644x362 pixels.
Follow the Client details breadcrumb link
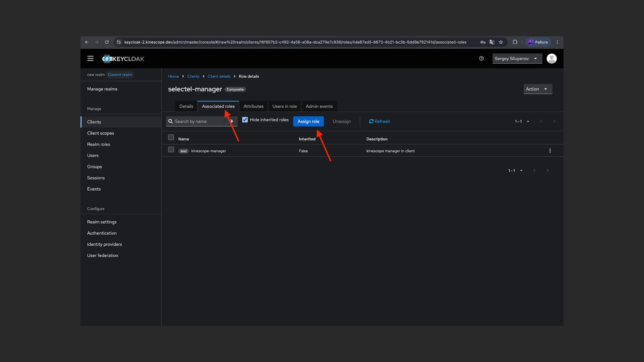[219, 76]
